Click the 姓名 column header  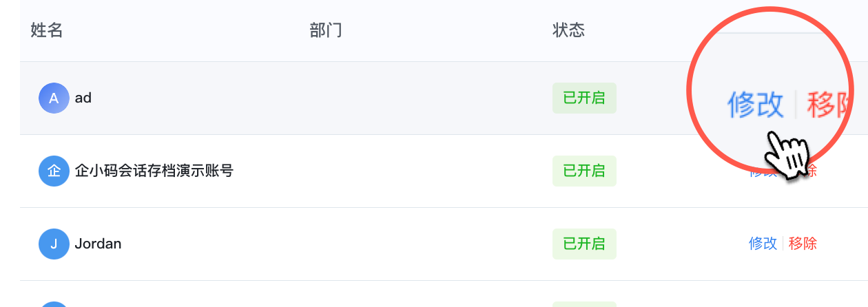[47, 30]
